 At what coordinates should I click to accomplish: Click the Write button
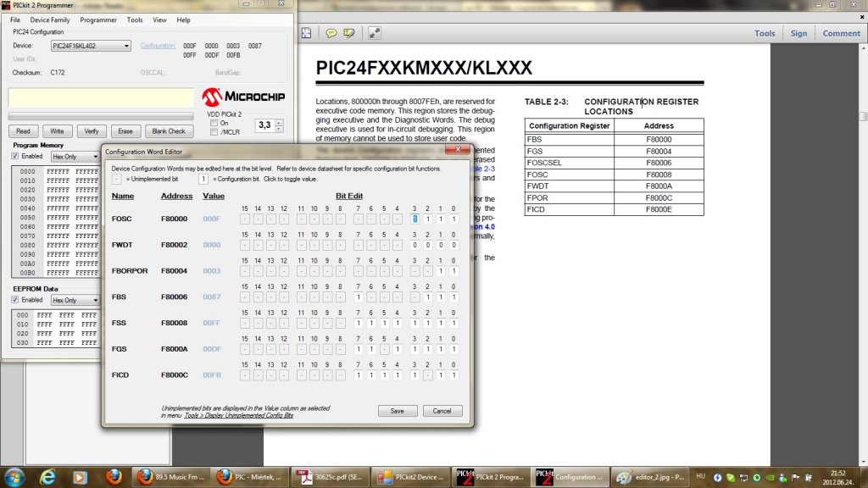coord(57,131)
